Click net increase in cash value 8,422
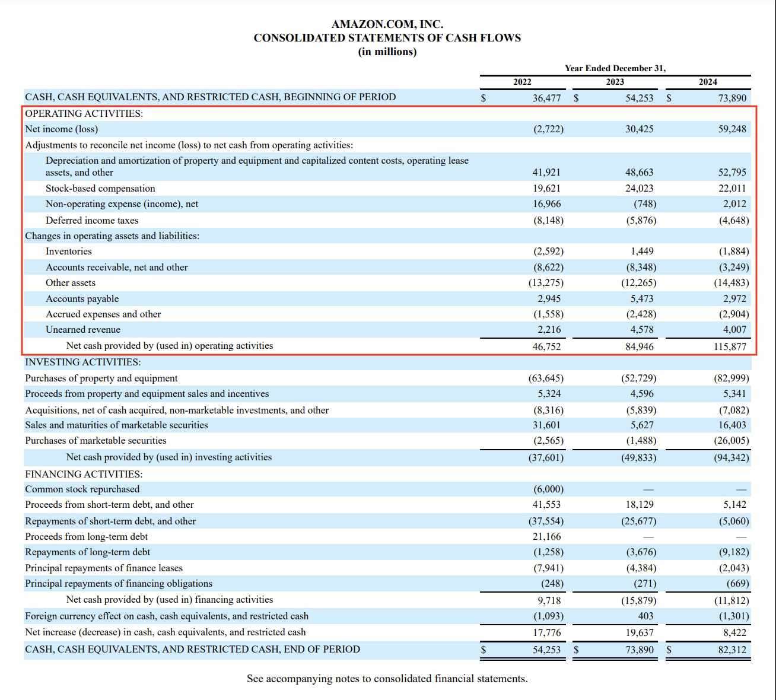 (734, 633)
